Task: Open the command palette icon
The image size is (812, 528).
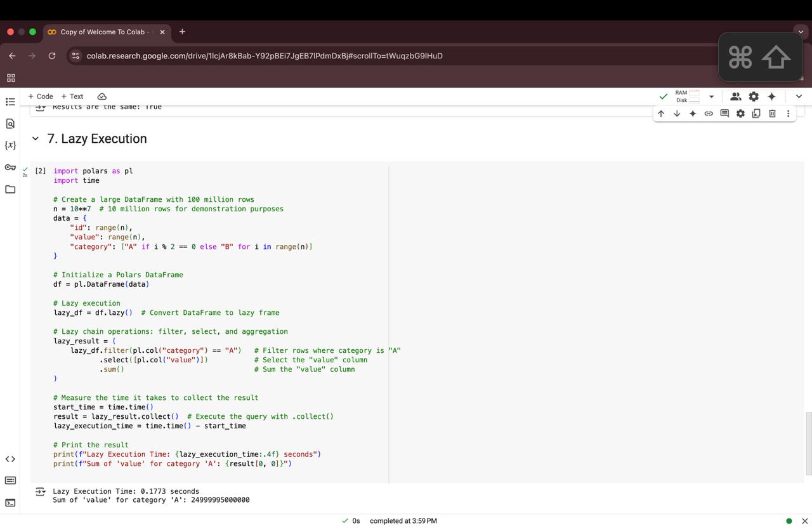Action: click(x=10, y=480)
